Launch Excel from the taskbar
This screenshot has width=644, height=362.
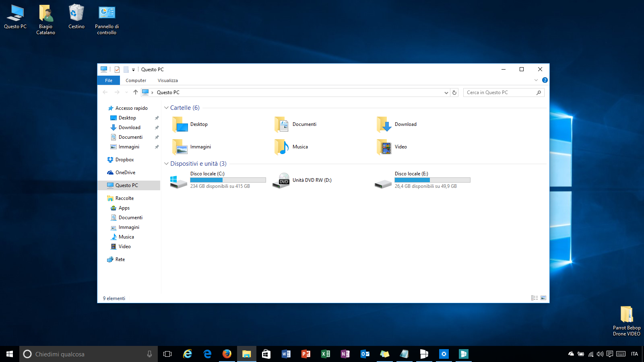[x=326, y=354]
